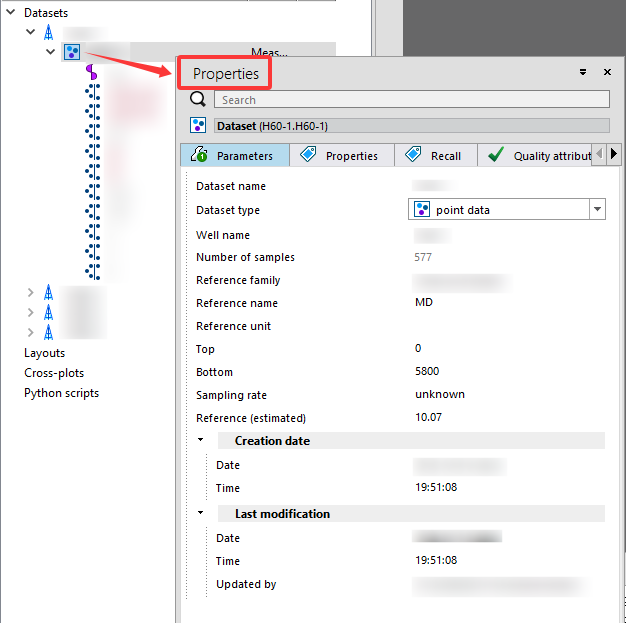Screen dimensions: 626x623
Task: Click the Creation date section header
Action: pos(411,440)
